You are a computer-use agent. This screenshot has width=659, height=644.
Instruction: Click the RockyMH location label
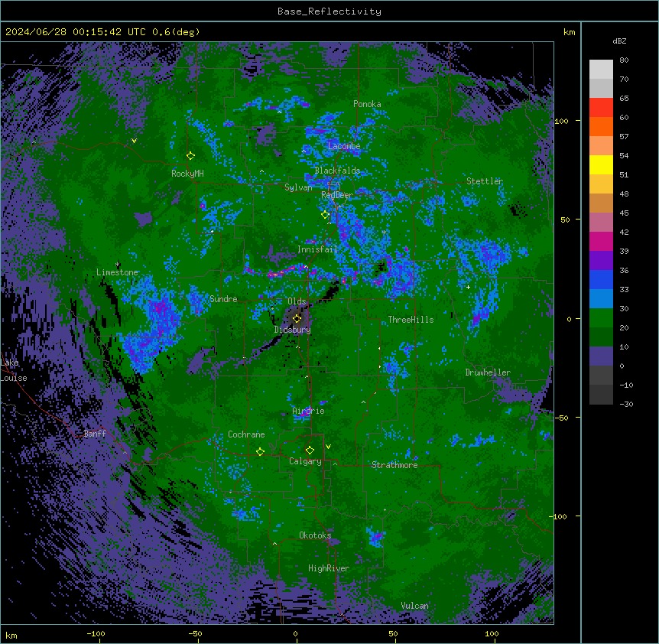187,174
